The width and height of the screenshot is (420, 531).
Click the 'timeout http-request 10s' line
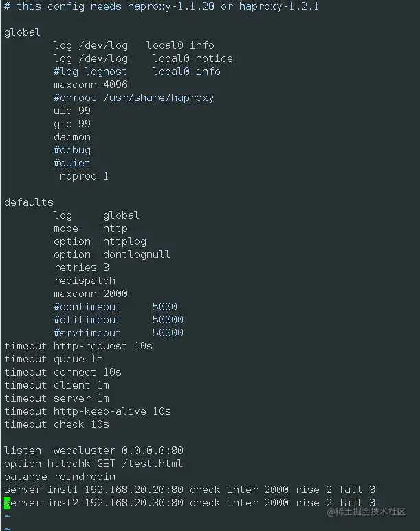click(78, 346)
